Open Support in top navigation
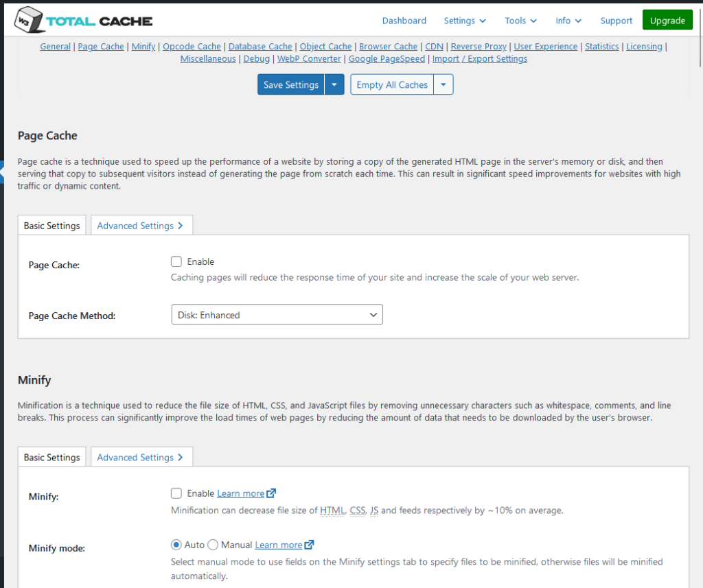 [616, 21]
